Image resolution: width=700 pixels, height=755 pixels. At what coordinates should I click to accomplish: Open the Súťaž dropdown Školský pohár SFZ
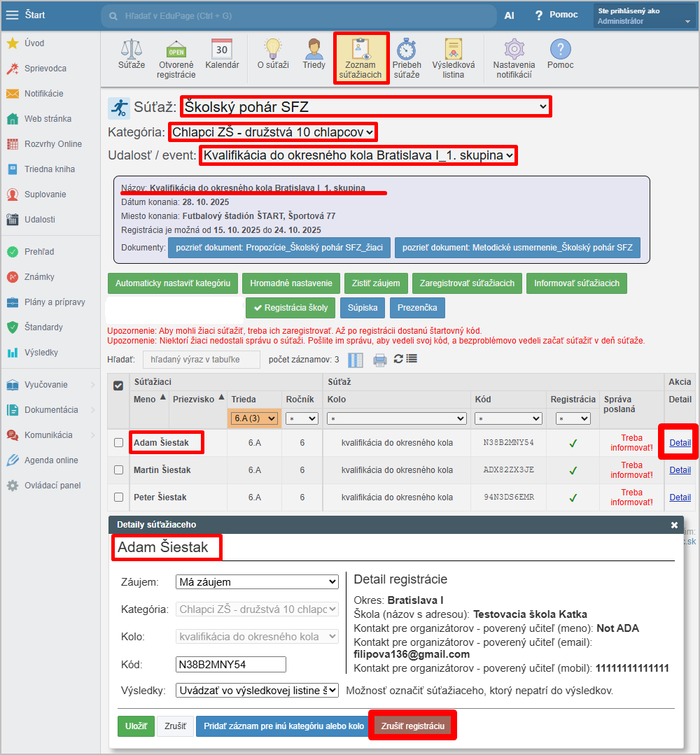click(x=365, y=107)
